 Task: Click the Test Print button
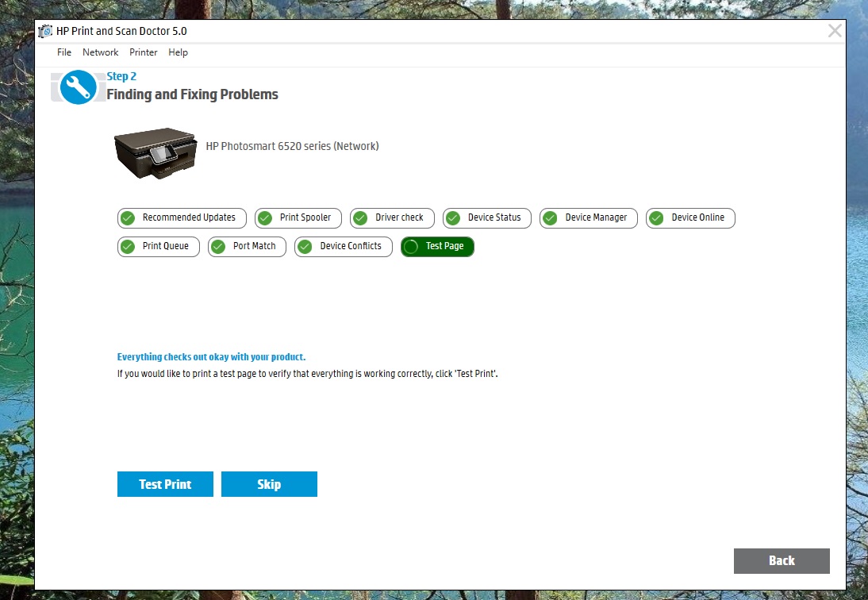click(165, 484)
